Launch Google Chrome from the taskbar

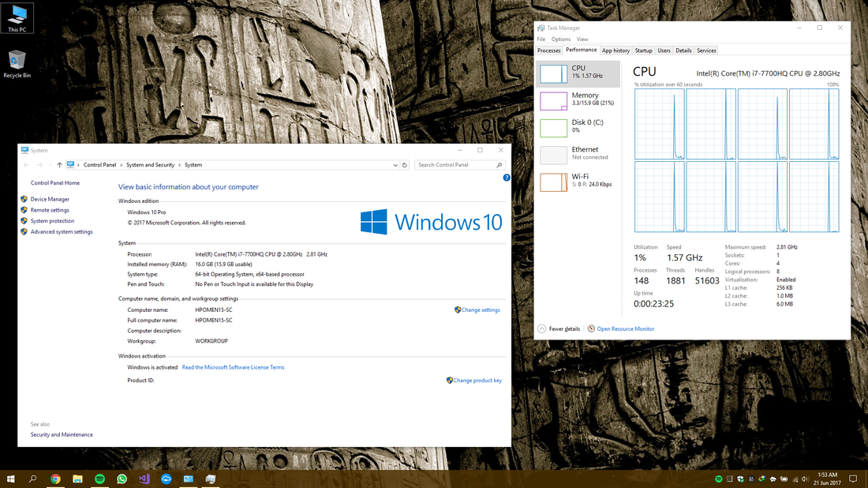[x=55, y=479]
